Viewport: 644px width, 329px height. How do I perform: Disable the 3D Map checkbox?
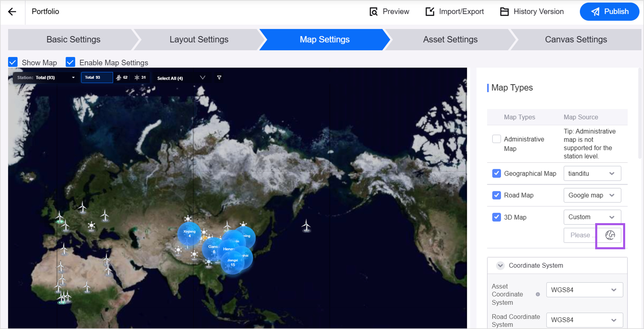tap(496, 217)
